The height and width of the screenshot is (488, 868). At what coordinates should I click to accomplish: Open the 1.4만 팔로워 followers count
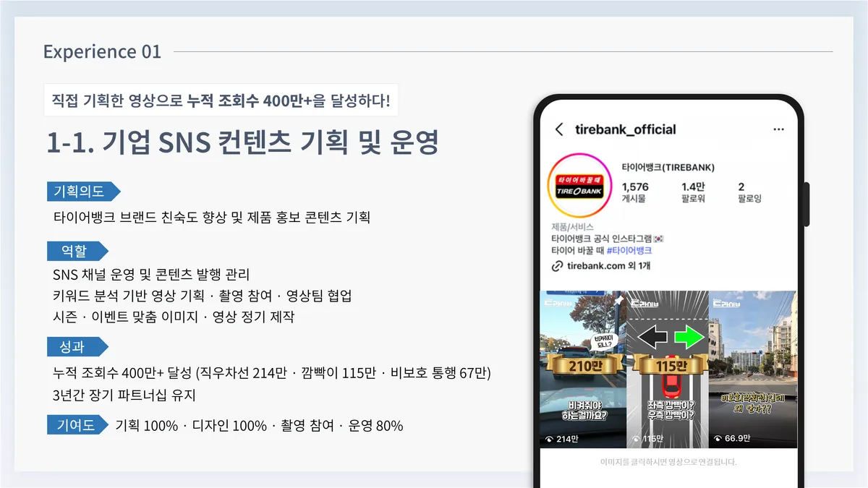pyautogui.click(x=693, y=192)
